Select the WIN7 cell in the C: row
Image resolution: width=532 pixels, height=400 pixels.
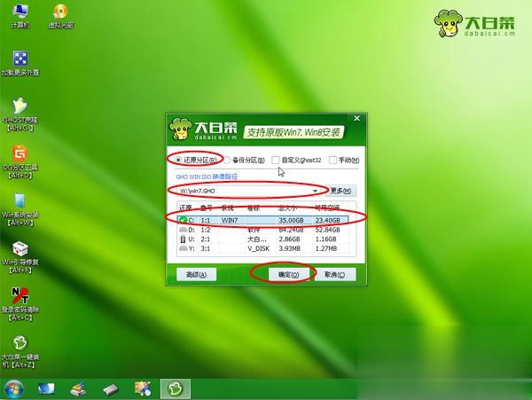230,220
